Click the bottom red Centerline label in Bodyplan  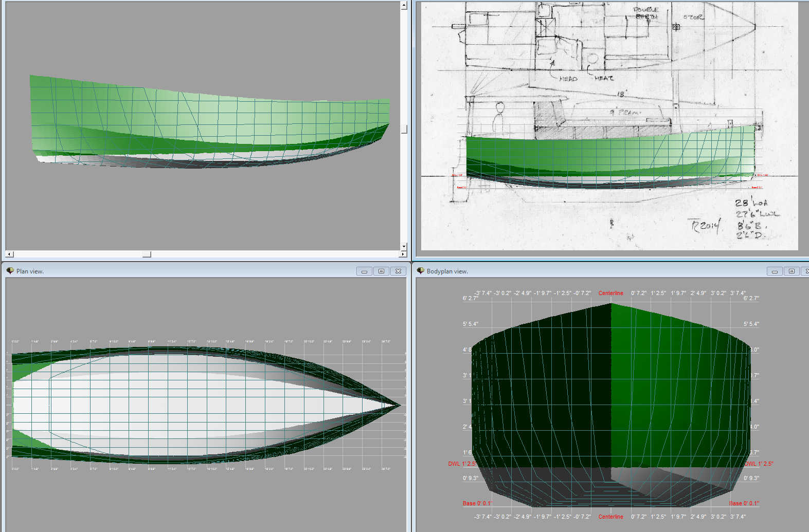610,517
